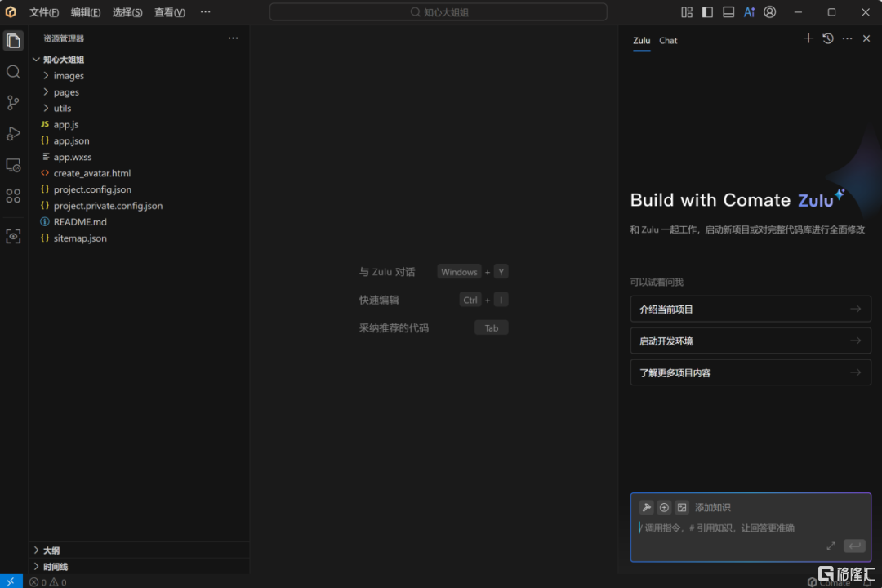Open the app.wxss file
The width and height of the screenshot is (882, 588).
coord(139,157)
